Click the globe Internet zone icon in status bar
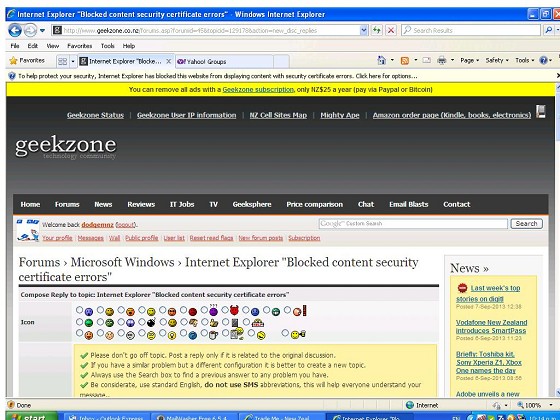The height and width of the screenshot is (420, 560). pos(410,405)
